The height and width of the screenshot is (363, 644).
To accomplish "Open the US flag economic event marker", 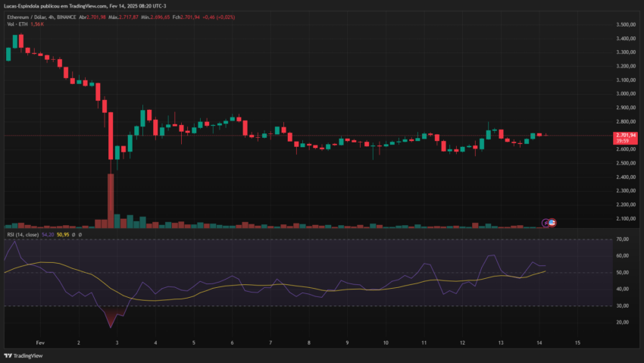I will coord(552,223).
